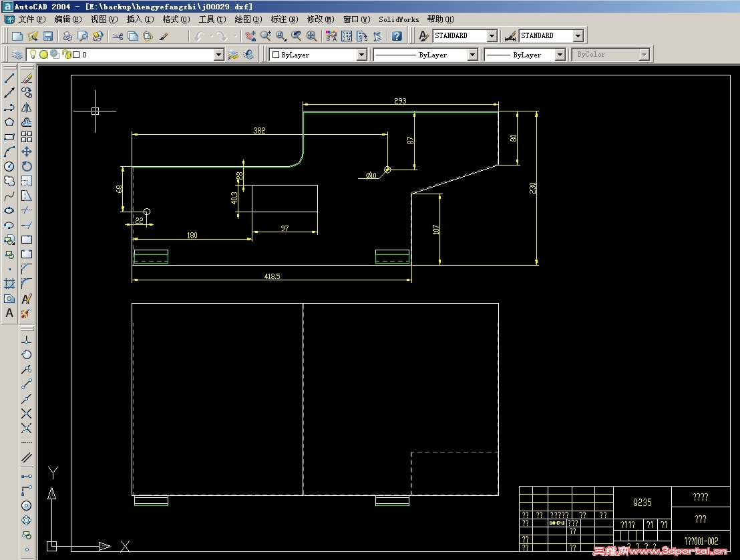This screenshot has width=740, height=560.
Task: Open the SolidWorks menu
Action: (x=398, y=19)
